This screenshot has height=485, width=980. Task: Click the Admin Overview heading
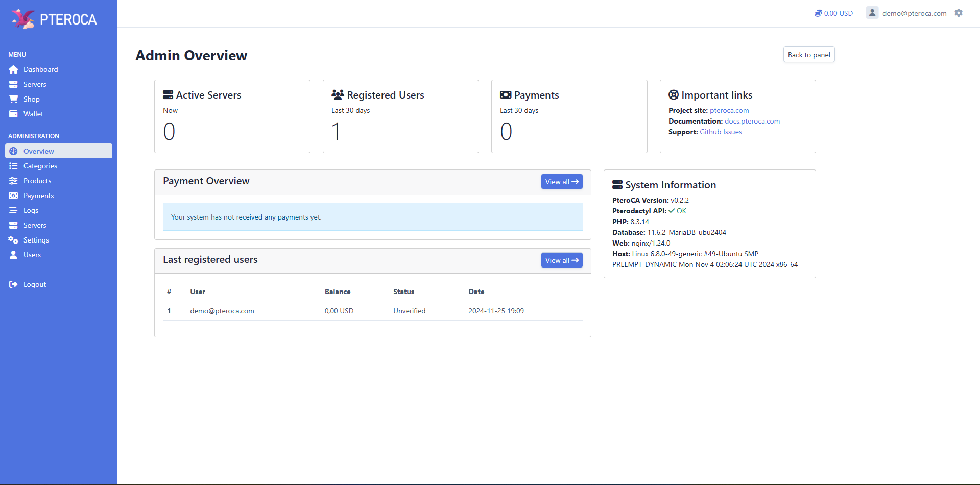click(191, 55)
